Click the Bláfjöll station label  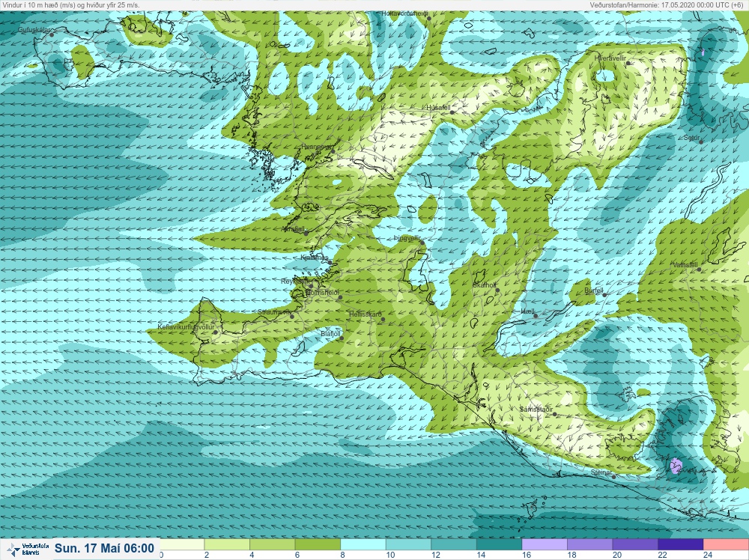coord(330,334)
